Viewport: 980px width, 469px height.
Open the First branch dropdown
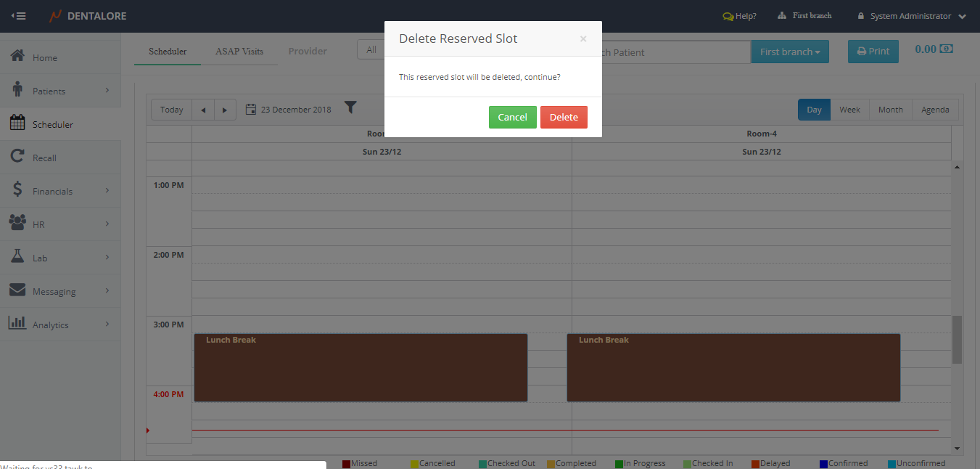[x=789, y=52]
